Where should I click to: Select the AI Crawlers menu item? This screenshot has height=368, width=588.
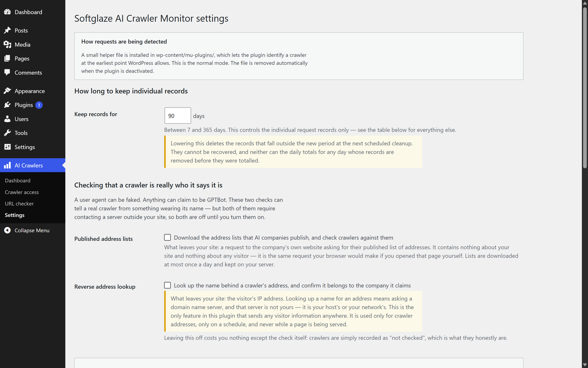32,165
